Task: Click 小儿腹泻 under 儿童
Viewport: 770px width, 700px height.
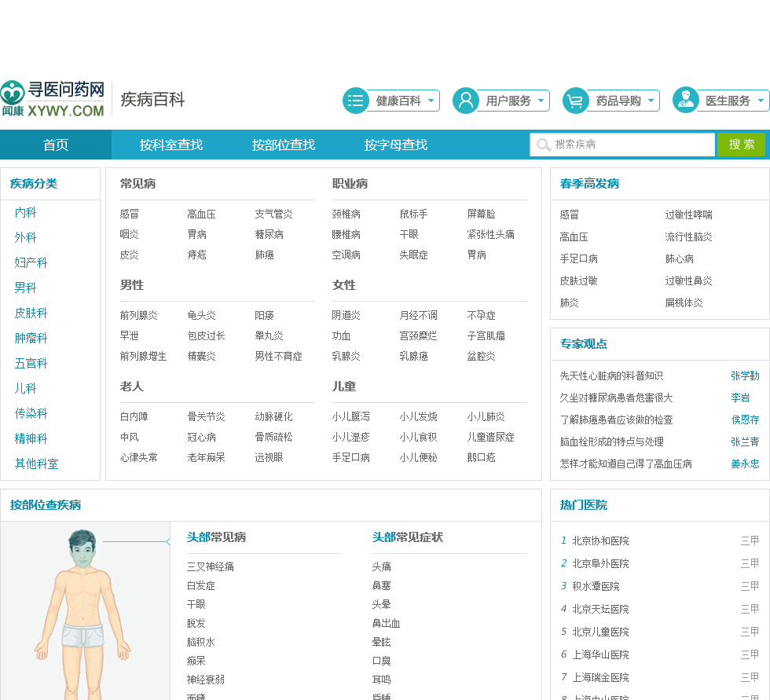Action: (351, 416)
